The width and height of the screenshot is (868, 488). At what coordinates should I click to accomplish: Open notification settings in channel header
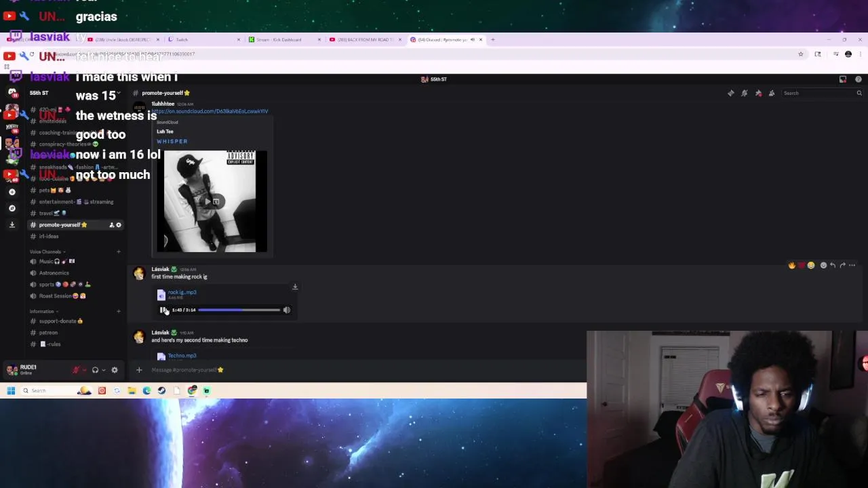745,93
